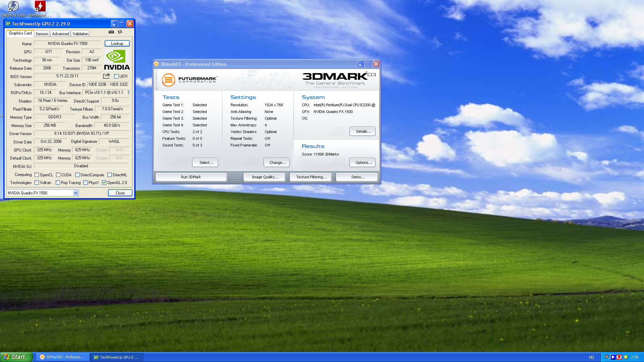Click the Bus Interface question mark icon

[x=128, y=93]
